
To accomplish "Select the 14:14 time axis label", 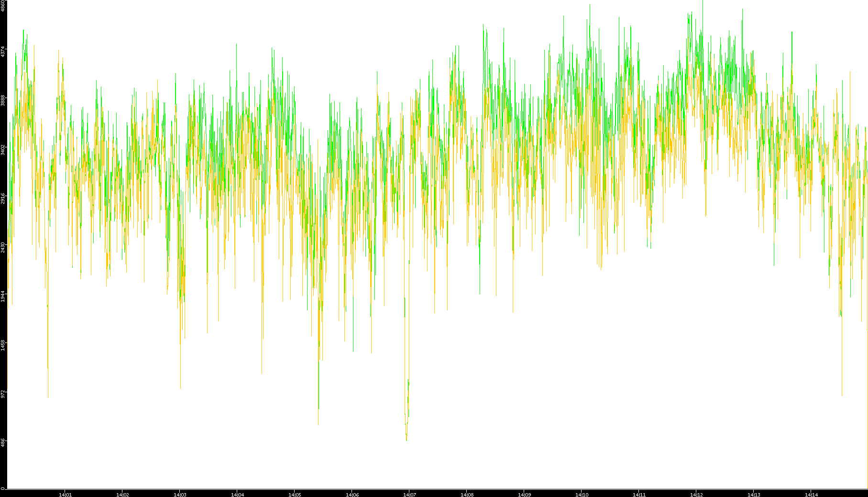I will click(811, 495).
